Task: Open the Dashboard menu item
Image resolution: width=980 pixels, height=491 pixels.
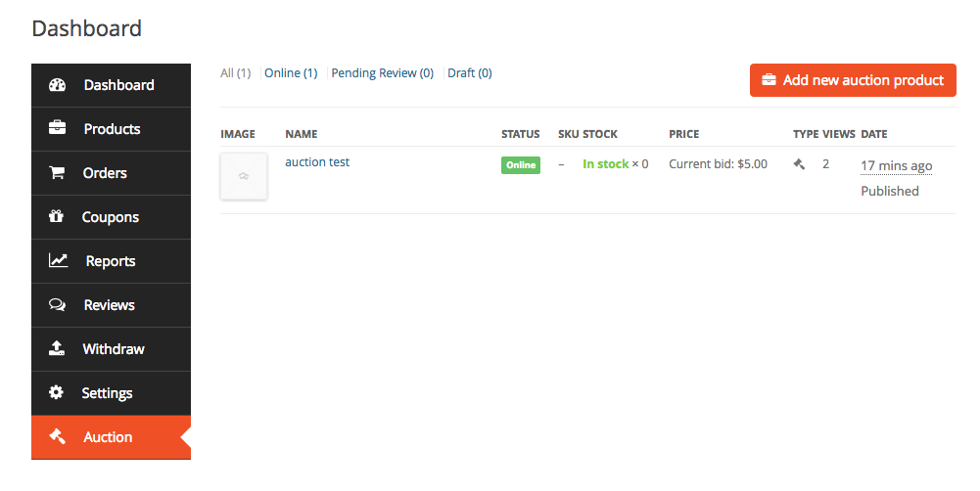Action: click(112, 85)
